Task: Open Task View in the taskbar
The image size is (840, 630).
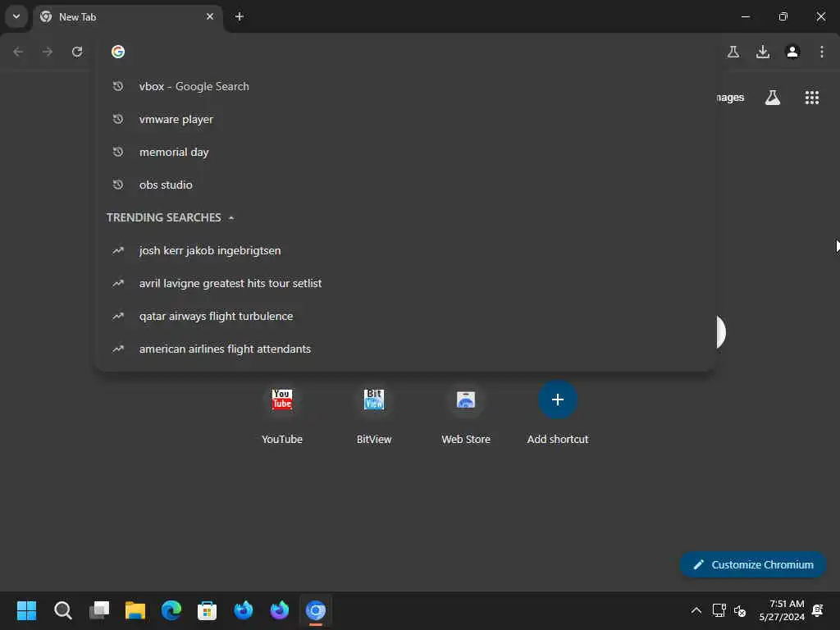Action: [99, 610]
